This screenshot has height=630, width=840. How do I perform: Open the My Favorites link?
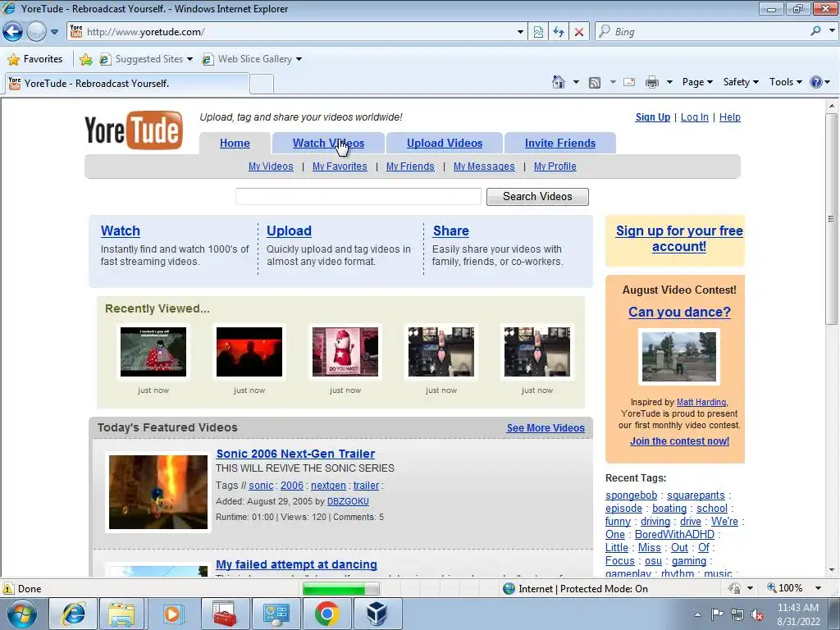[x=340, y=167]
